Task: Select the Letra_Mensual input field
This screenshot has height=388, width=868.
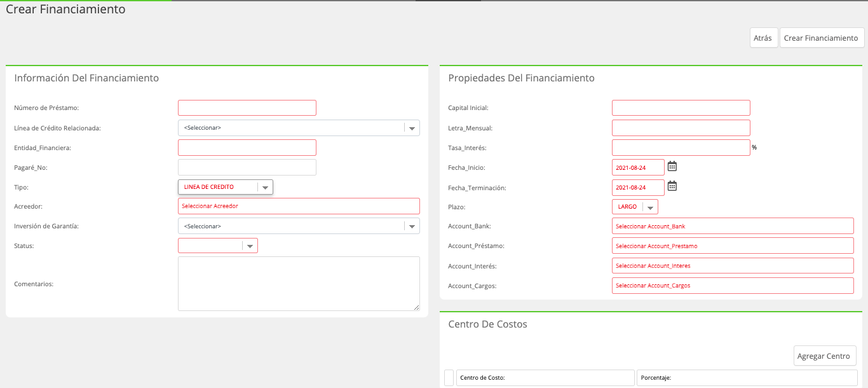Action: [x=681, y=128]
